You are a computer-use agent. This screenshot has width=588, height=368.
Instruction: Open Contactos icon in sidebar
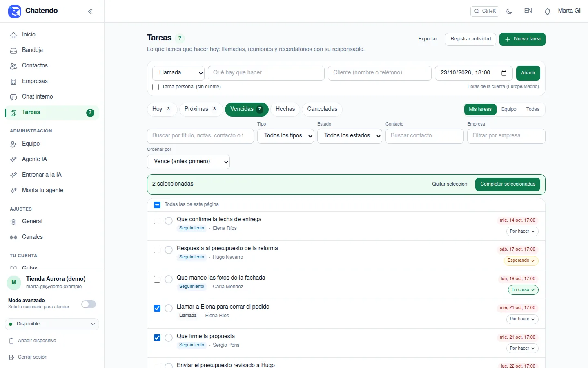click(13, 66)
